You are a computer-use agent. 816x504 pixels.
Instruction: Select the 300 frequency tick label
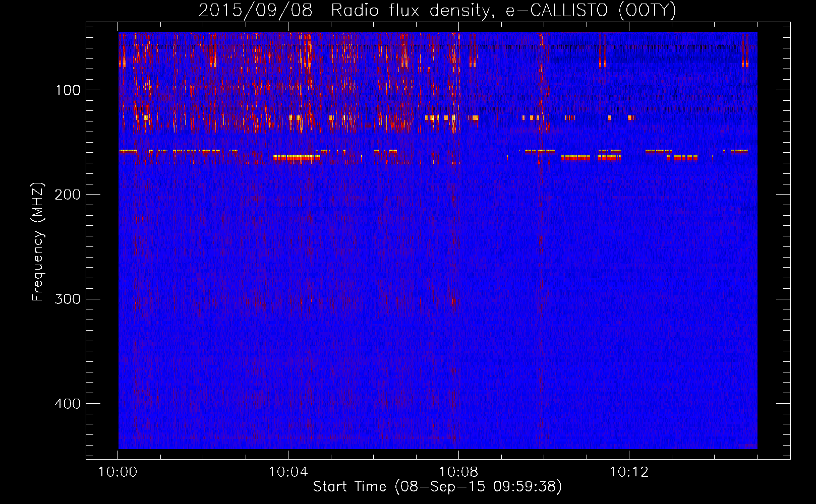(x=68, y=299)
